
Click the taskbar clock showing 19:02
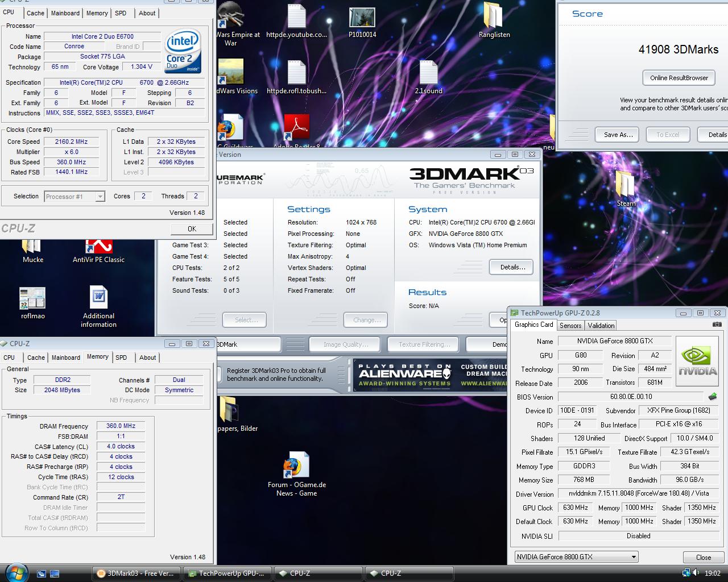[x=712, y=573]
